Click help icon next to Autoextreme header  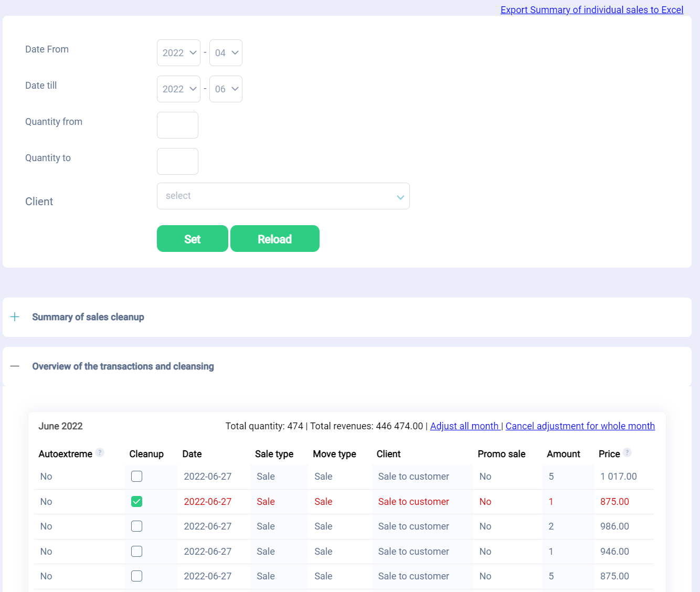point(100,453)
